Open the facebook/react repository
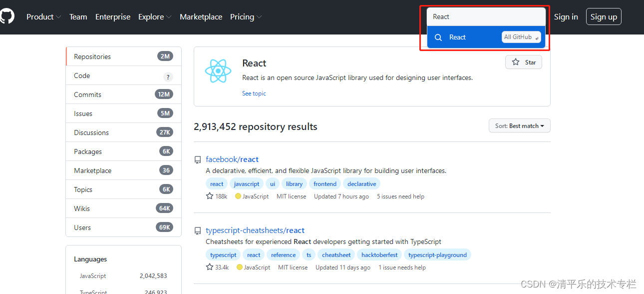644x294 pixels. (232, 159)
